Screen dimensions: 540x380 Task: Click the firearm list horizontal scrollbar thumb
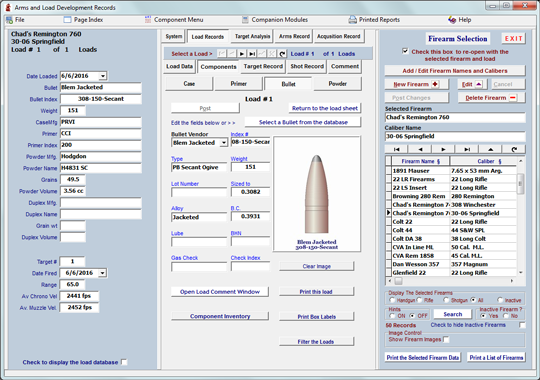point(398,281)
